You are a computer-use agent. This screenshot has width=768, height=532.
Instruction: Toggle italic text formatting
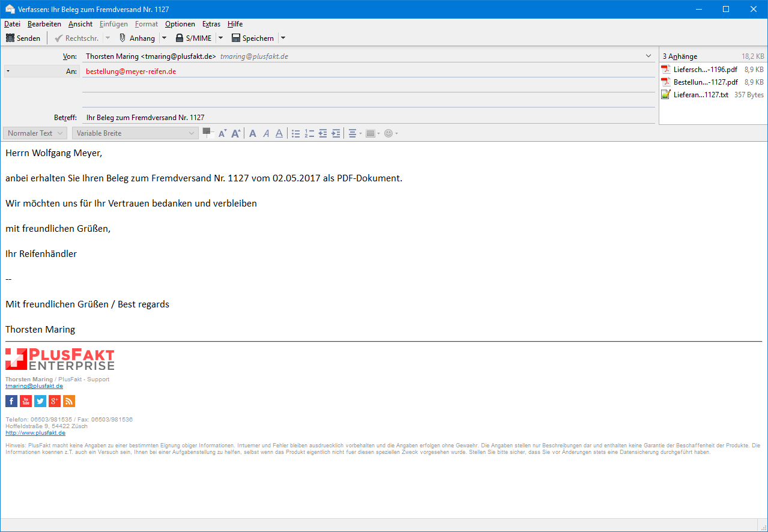(x=266, y=133)
